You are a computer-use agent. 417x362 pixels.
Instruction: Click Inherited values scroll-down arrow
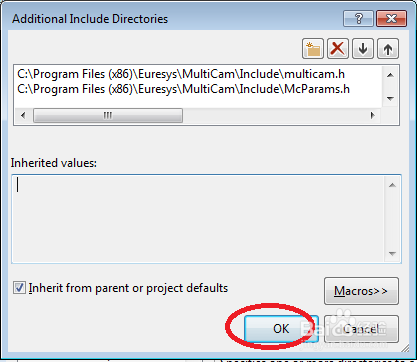pyautogui.click(x=392, y=254)
